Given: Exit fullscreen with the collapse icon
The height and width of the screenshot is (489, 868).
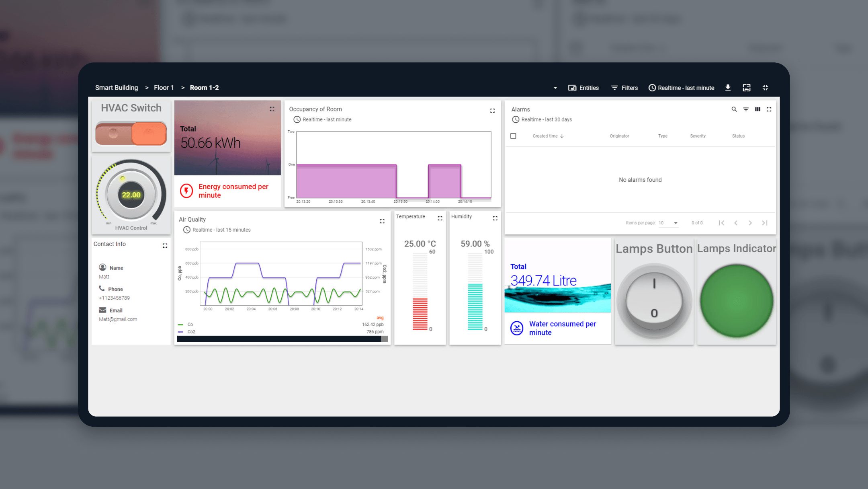Looking at the screenshot, I should tap(766, 88).
